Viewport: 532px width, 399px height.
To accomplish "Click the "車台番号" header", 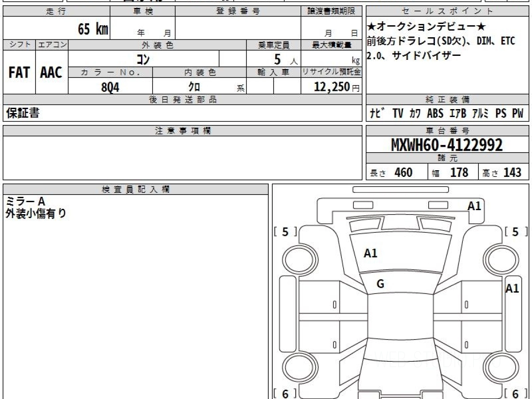I will click(448, 131).
